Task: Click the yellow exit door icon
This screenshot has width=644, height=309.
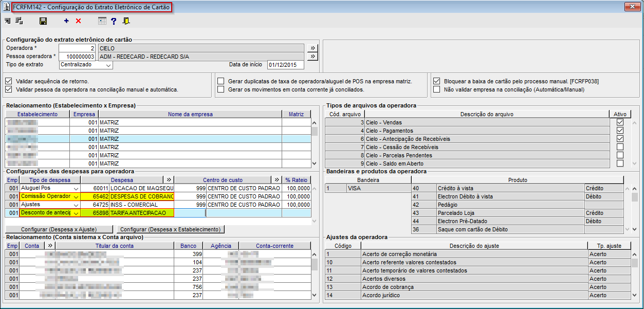Action: click(126, 21)
